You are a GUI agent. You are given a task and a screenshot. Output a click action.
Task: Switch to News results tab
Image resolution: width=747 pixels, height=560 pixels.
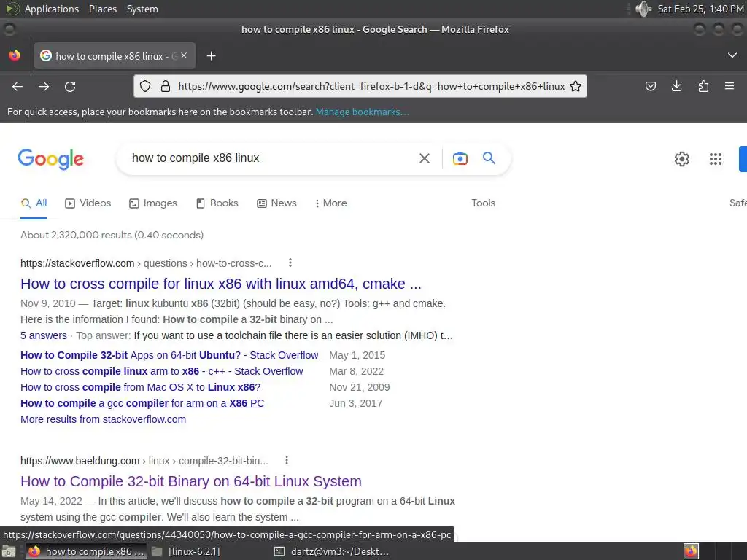click(x=276, y=203)
